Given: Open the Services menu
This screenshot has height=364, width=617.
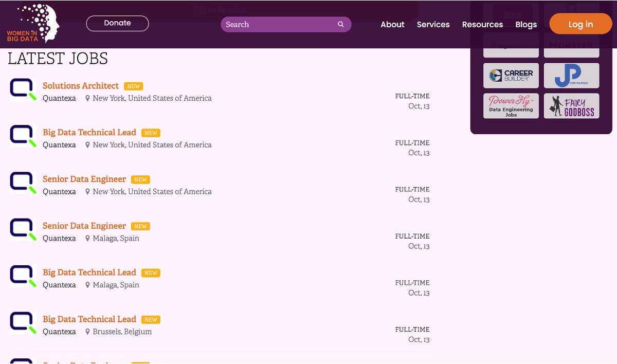Looking at the screenshot, I should tap(433, 24).
